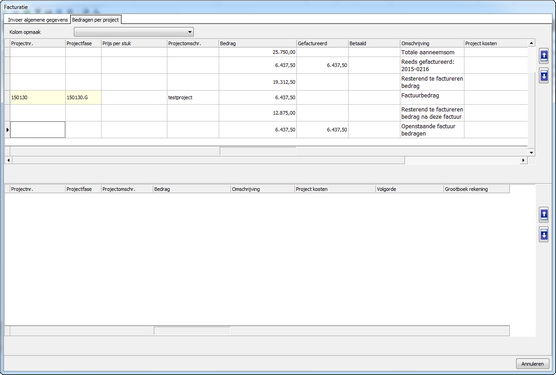Screen dimensions: 556x375
Task: Click Omschrijving column header in upper grid
Action: (x=432, y=43)
